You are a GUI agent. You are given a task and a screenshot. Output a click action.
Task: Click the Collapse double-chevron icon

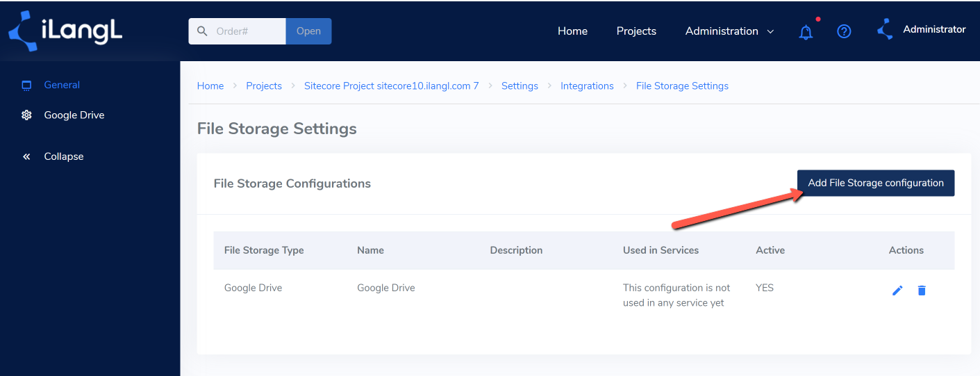[27, 157]
